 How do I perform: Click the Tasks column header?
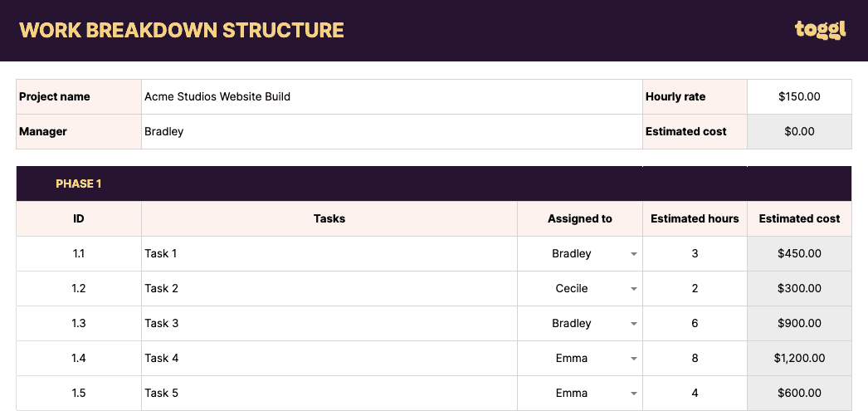(x=329, y=218)
